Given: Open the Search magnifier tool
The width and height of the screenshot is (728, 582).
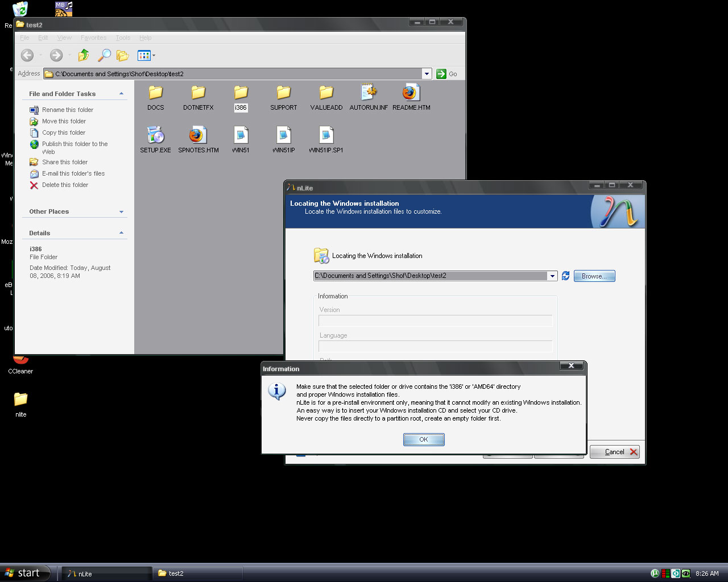Looking at the screenshot, I should 104,55.
